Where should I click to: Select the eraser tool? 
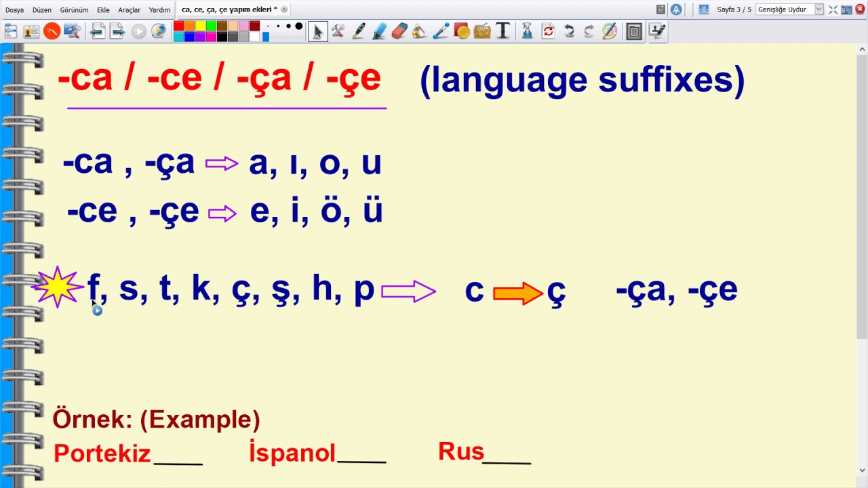(399, 31)
